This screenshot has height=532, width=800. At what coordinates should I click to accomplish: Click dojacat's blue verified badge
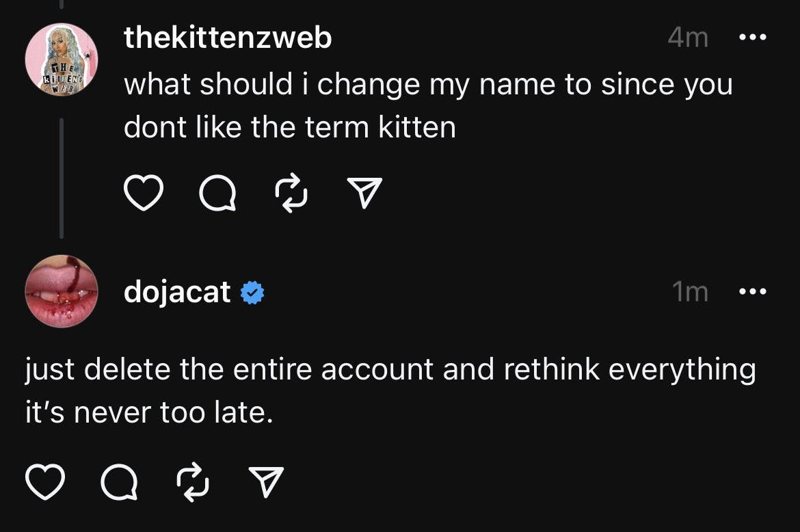pyautogui.click(x=253, y=293)
